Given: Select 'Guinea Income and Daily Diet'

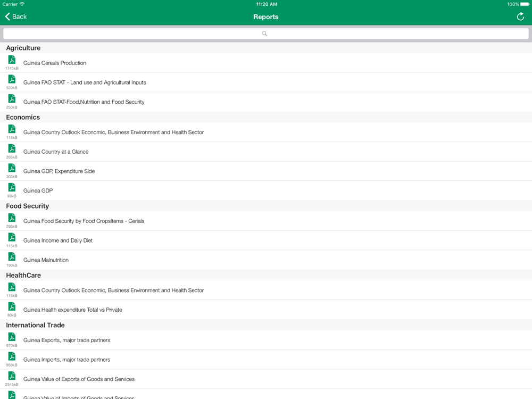Looking at the screenshot, I should click(x=57, y=240).
